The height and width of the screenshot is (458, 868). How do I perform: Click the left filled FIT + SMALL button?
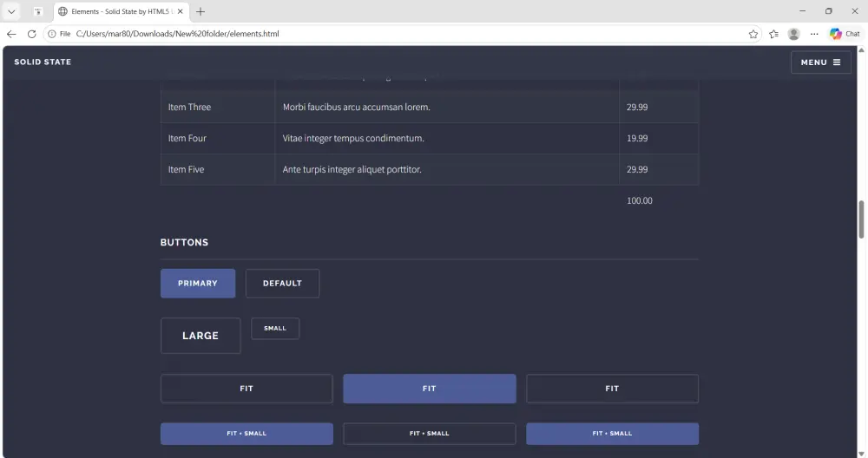pos(247,434)
